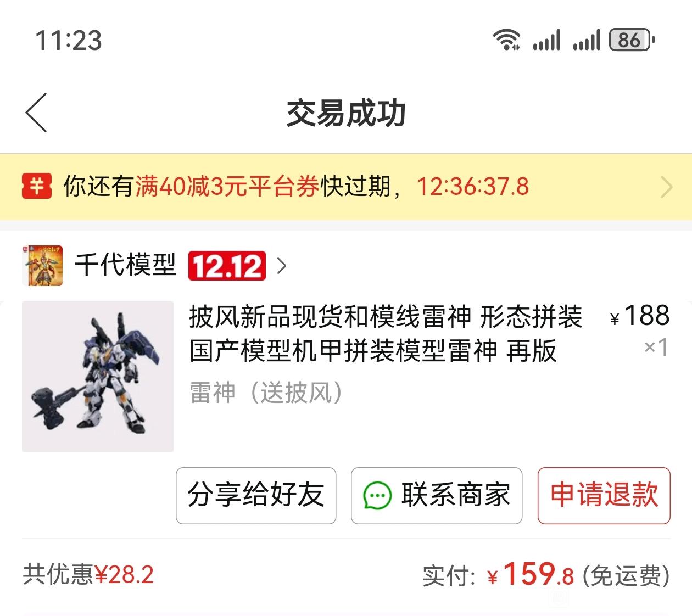Image resolution: width=692 pixels, height=616 pixels.
Task: Open the 雷神 mecha product thumbnail
Action: 98,377
